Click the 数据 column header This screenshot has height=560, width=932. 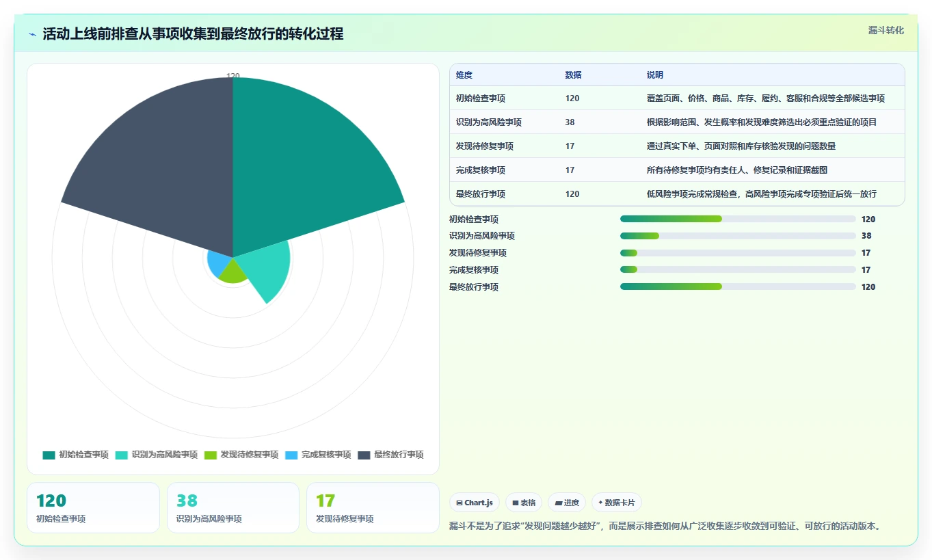574,75
